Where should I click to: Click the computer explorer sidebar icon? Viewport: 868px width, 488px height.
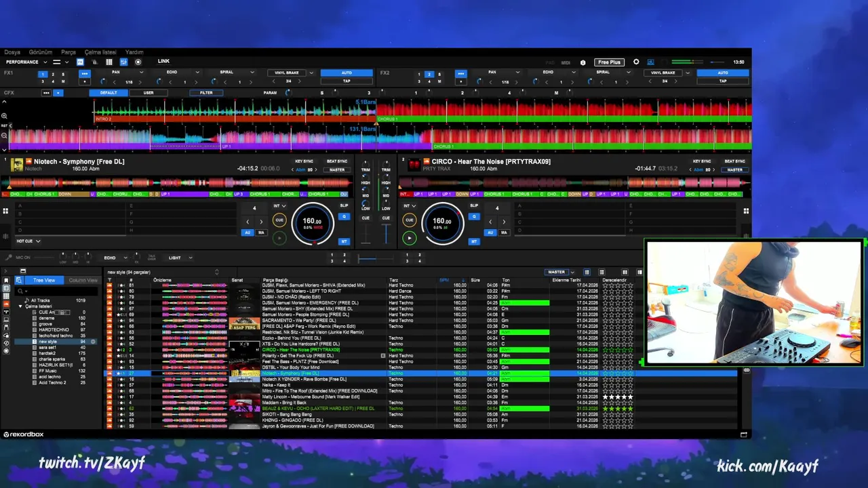[x=6, y=320]
